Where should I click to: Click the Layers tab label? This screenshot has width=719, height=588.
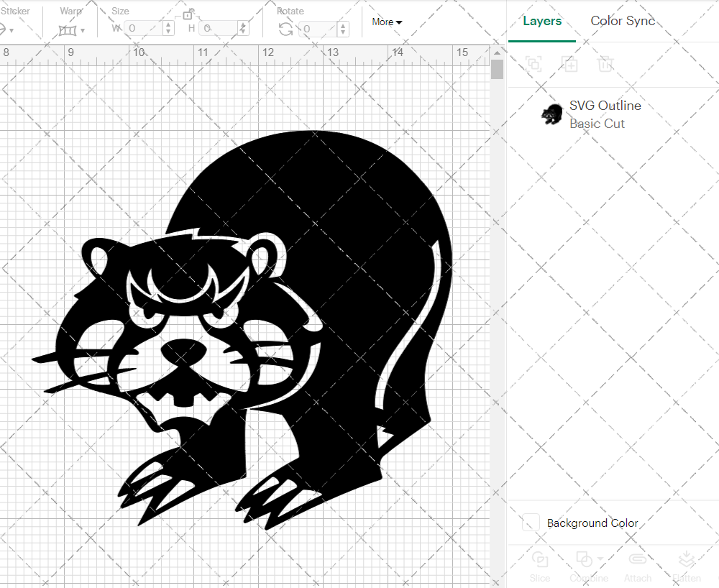tap(542, 21)
